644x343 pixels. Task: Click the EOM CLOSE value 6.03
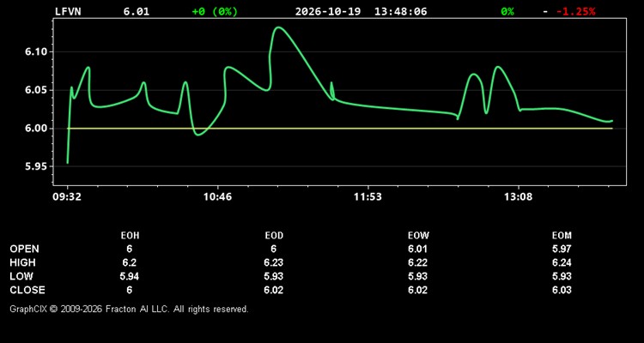[x=562, y=290]
